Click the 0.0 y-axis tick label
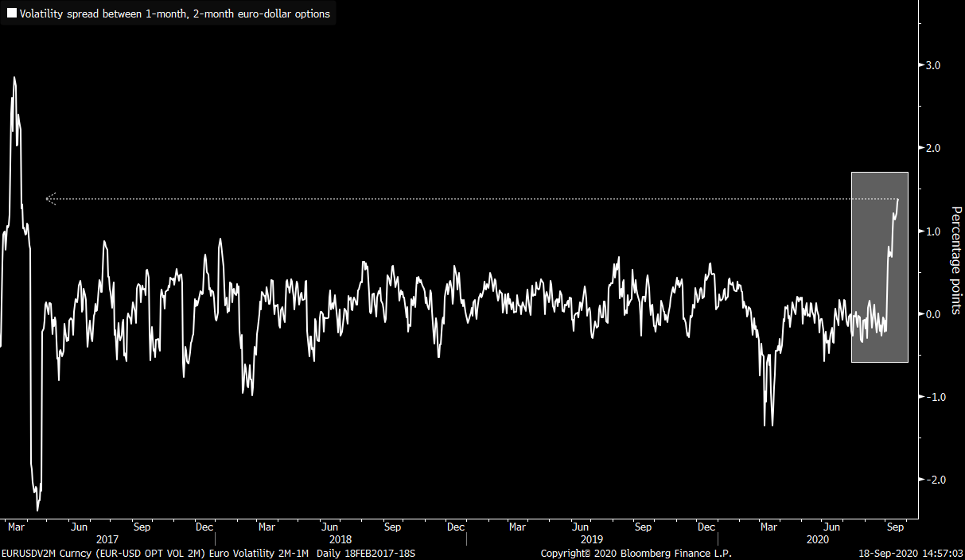965x560 pixels. pos(933,314)
